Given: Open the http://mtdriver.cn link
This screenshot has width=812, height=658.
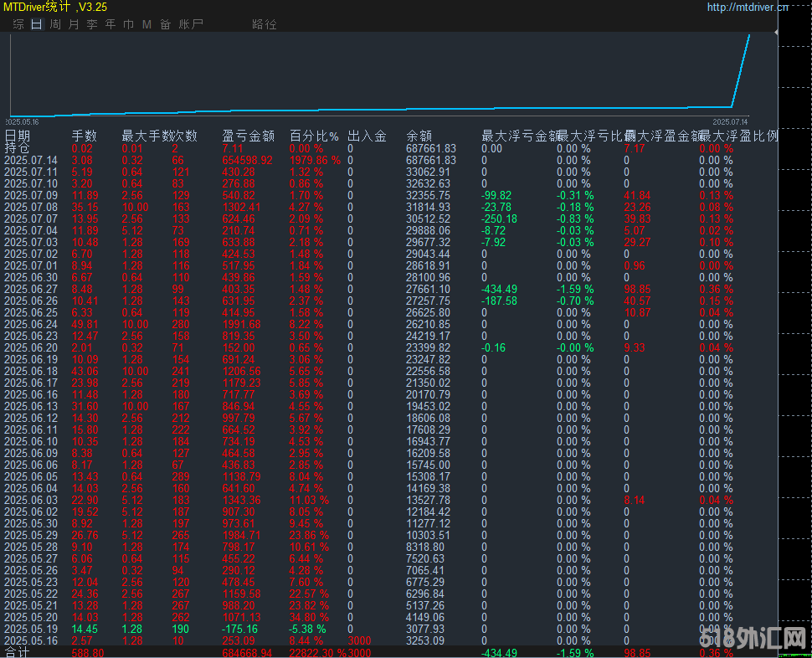Looking at the screenshot, I should click(x=747, y=8).
